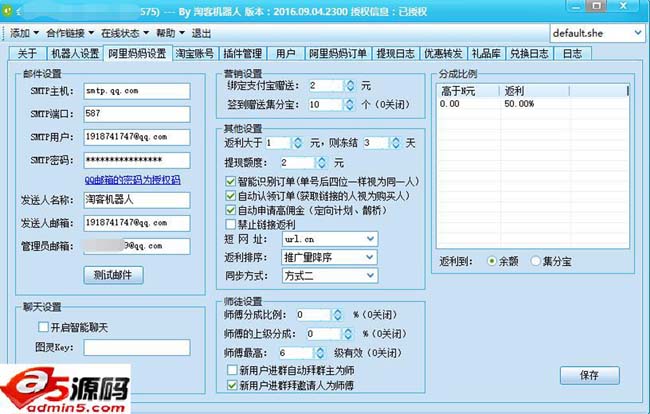The height and width of the screenshot is (414, 650).
Task: Click the 签到赠送集分宝 value field
Action: [x=326, y=104]
